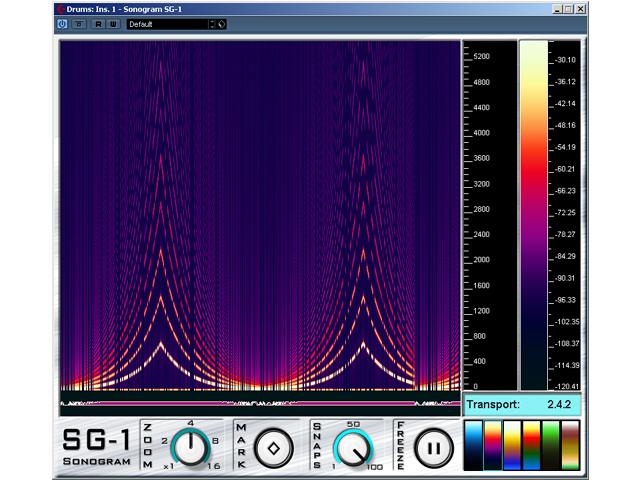
Task: Click the Transport position display
Action: (x=523, y=405)
